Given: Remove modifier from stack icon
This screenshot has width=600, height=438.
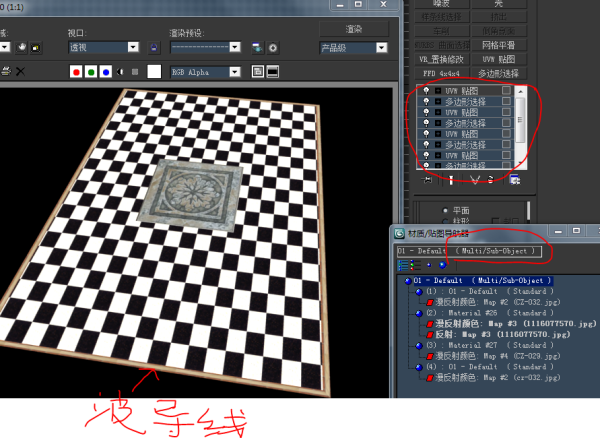Looking at the screenshot, I should 491,180.
